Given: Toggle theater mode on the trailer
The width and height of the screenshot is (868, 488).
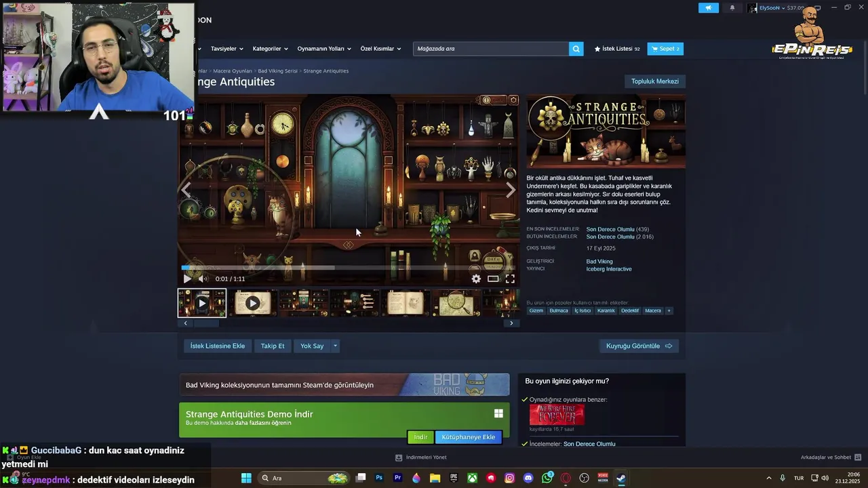Looking at the screenshot, I should [493, 279].
